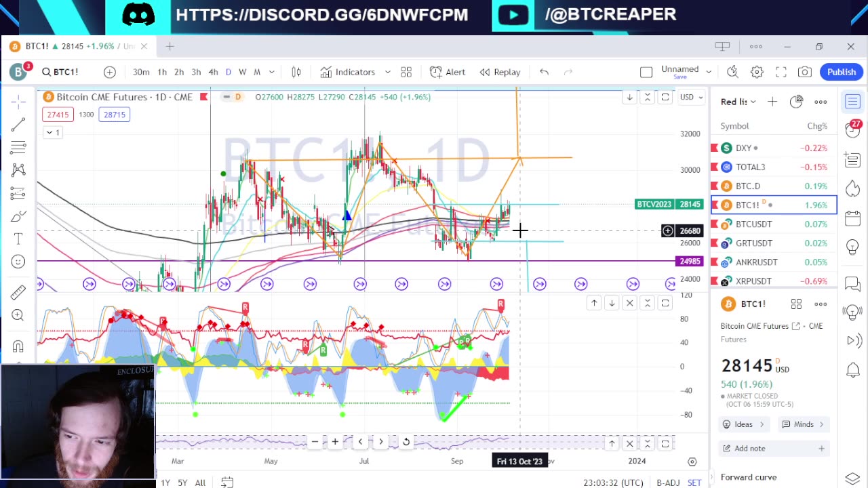Select the trend line drawing tool
Screen dimensions: 868x488
[x=18, y=124]
